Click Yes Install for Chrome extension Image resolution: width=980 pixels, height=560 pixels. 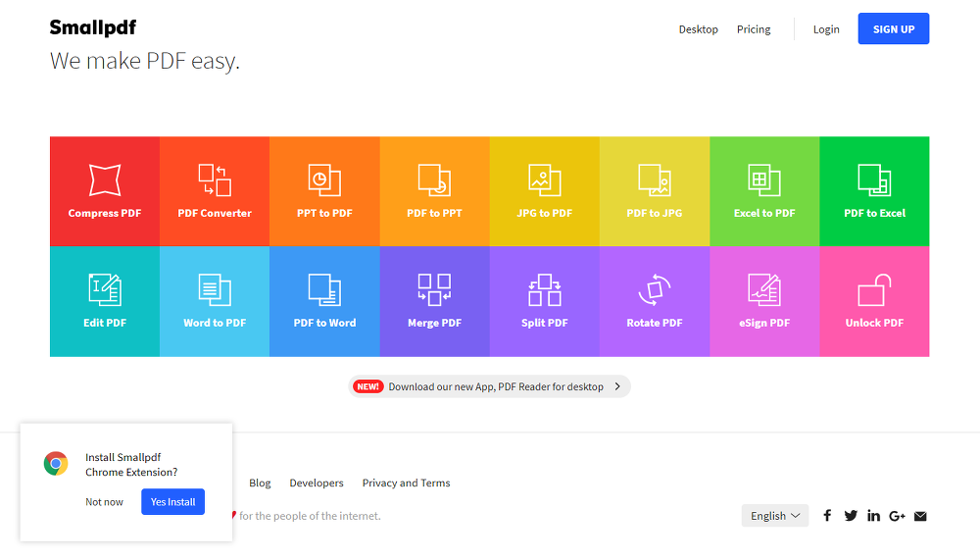point(172,502)
